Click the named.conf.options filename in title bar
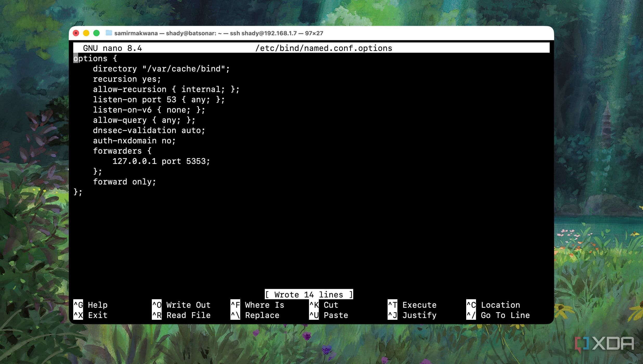The height and width of the screenshot is (364, 643). (x=323, y=48)
